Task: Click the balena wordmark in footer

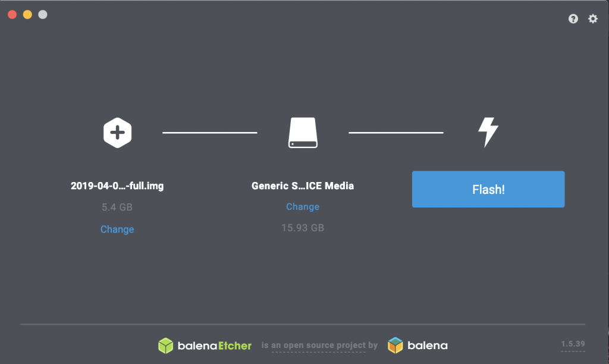Action: pos(428,346)
